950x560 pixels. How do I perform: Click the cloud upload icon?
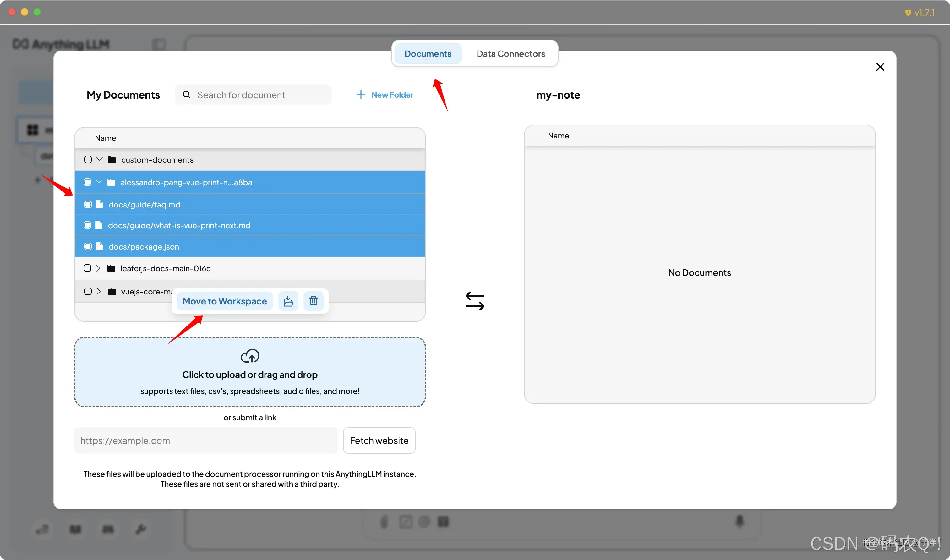[249, 355]
